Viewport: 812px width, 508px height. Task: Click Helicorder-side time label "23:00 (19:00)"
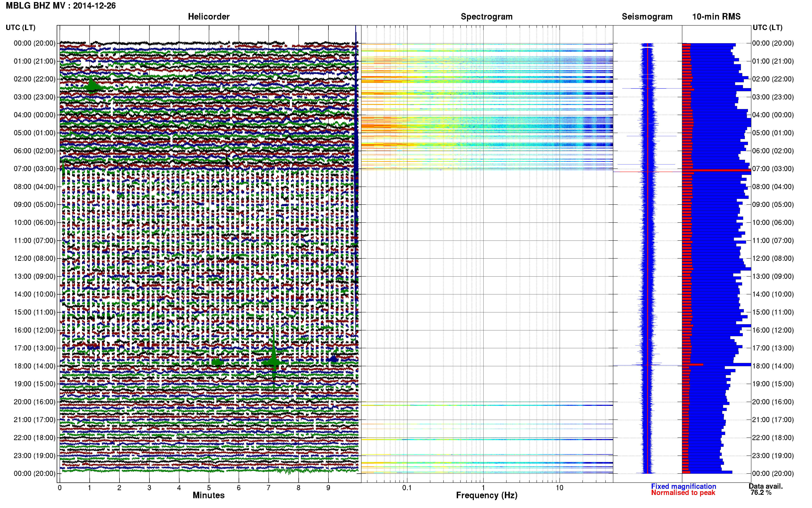pyautogui.click(x=35, y=456)
